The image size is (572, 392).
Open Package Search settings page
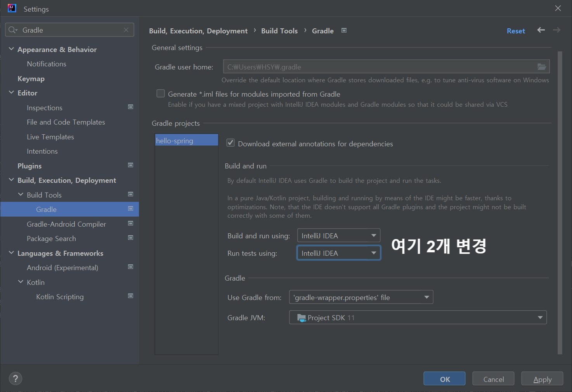point(51,239)
